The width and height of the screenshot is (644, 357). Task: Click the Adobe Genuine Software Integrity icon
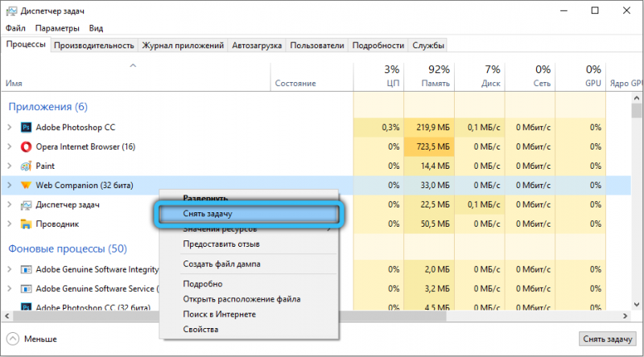coord(27,269)
